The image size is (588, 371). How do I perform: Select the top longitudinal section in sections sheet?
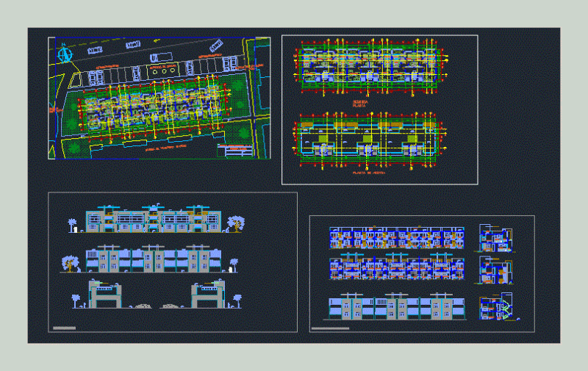397,238
